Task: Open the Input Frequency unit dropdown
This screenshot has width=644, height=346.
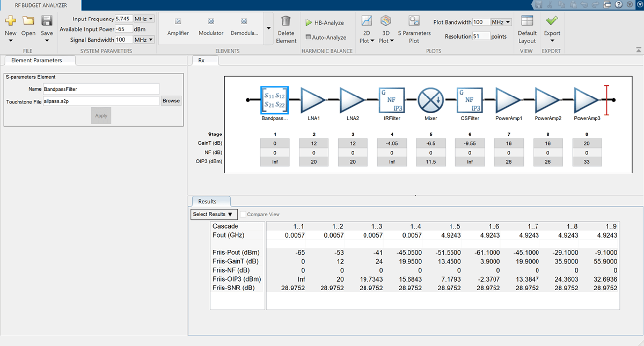Action: pyautogui.click(x=144, y=19)
